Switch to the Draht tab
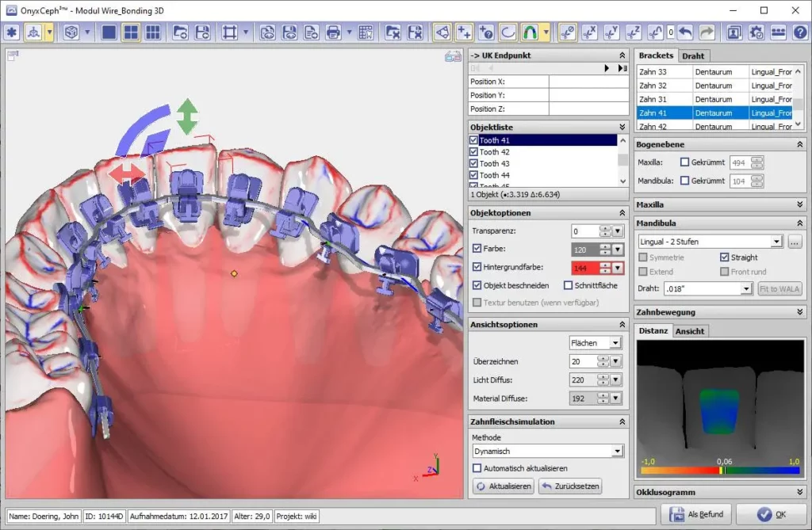The image size is (812, 530). (x=692, y=55)
